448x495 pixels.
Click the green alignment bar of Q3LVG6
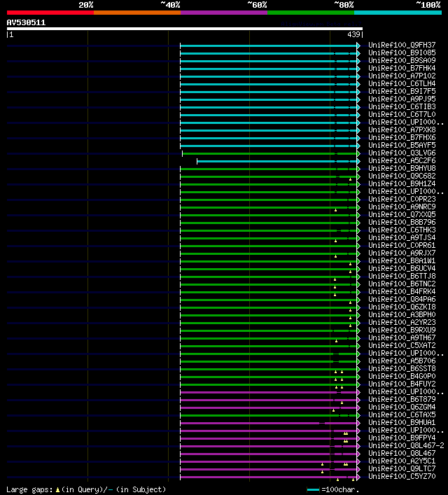(270, 154)
